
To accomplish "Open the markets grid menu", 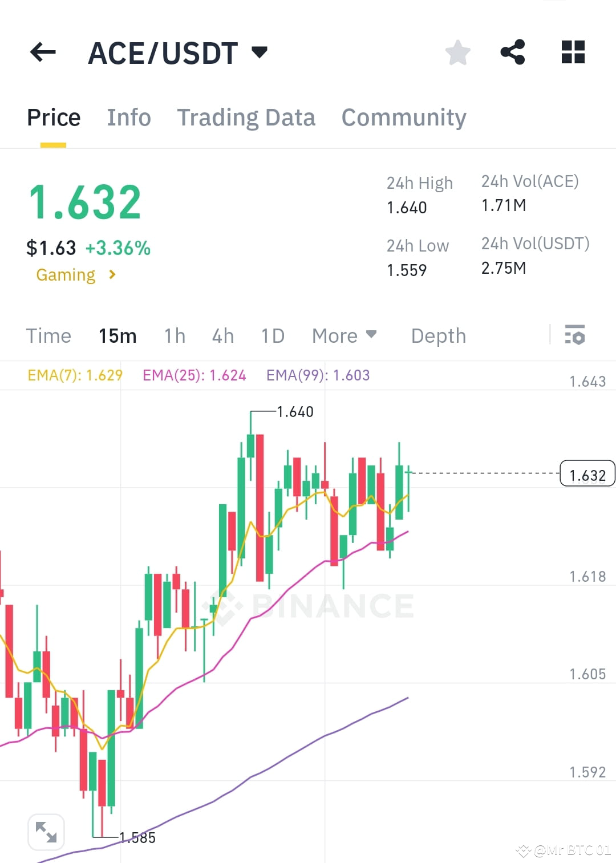I will (573, 52).
